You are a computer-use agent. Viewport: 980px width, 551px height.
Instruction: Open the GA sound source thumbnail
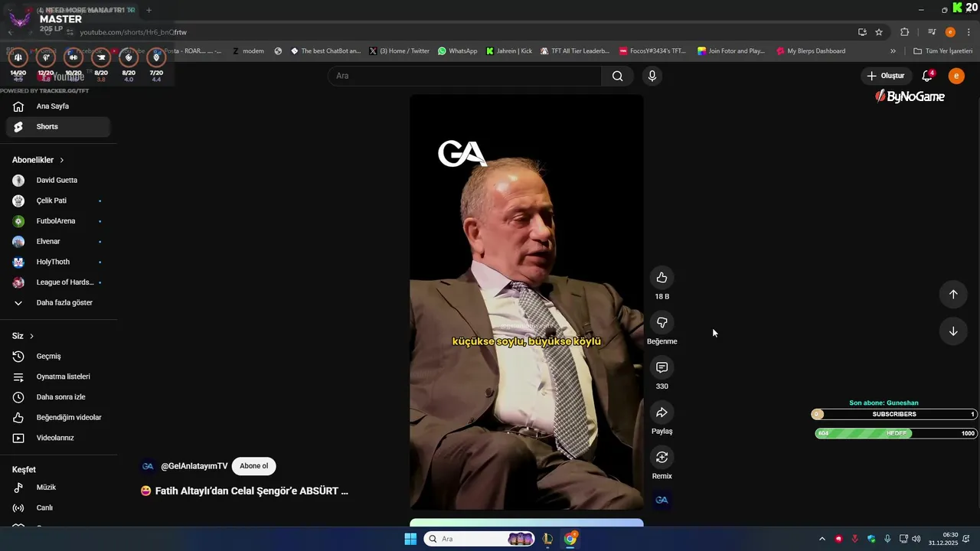(x=662, y=500)
